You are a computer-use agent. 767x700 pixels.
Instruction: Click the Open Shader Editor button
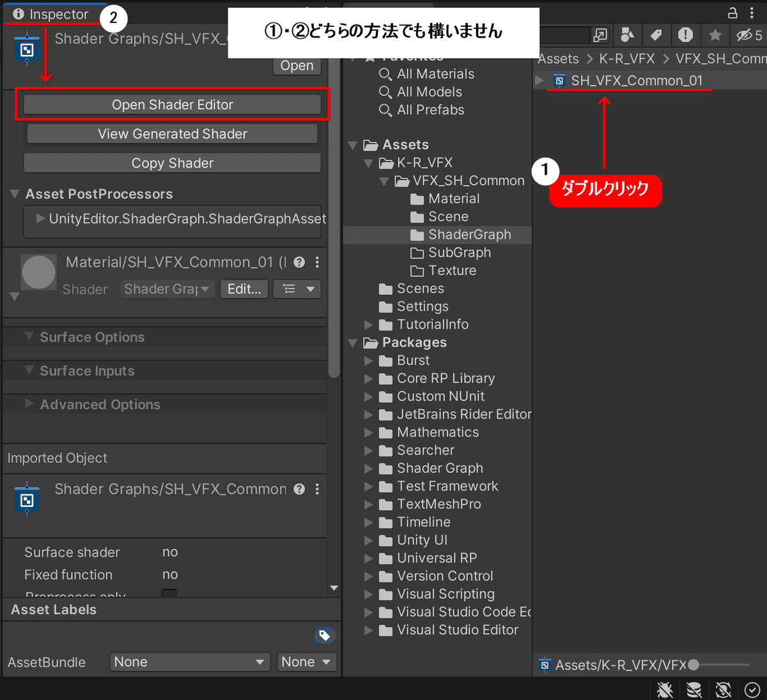pyautogui.click(x=173, y=105)
